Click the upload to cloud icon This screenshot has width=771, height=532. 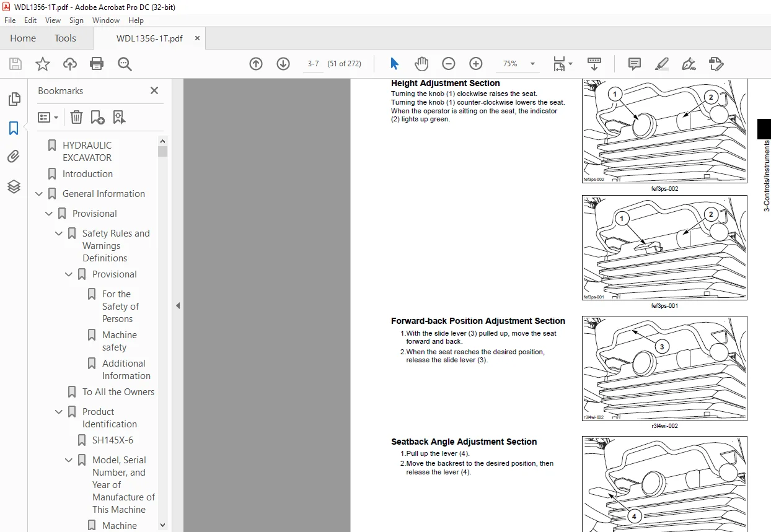click(x=70, y=64)
